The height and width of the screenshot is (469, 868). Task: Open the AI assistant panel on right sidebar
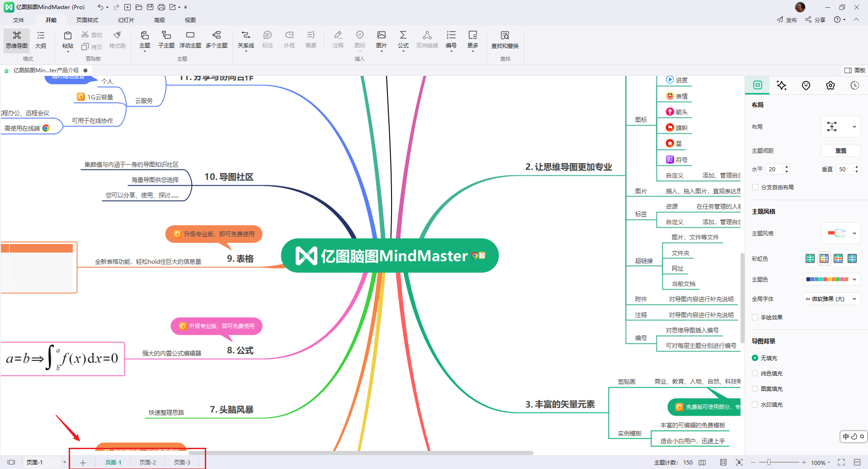(782, 85)
